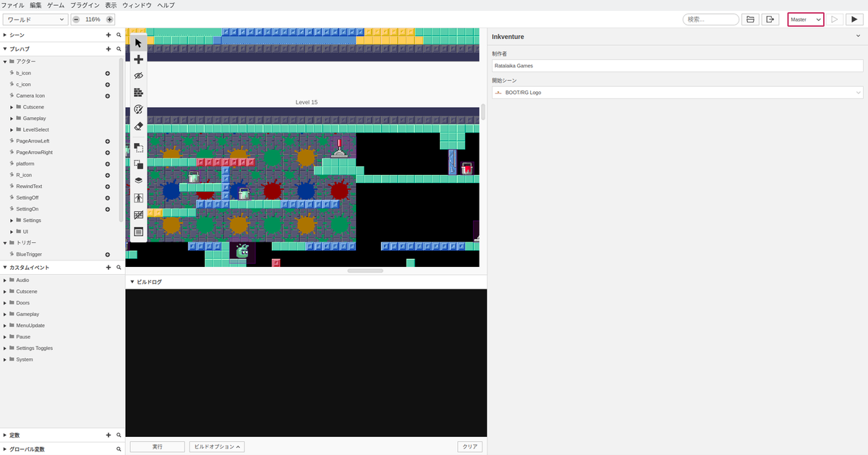Select the palette colorize tool

coord(138,109)
